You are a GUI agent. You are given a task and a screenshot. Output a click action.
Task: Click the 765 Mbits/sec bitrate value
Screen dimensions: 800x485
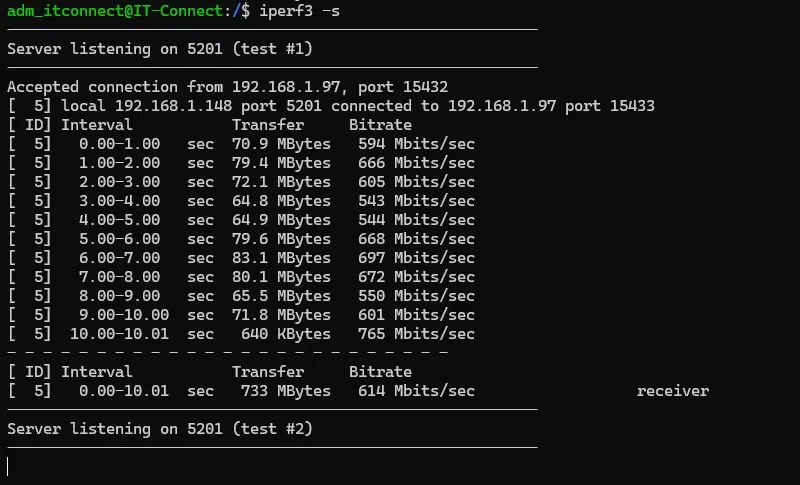pos(416,334)
